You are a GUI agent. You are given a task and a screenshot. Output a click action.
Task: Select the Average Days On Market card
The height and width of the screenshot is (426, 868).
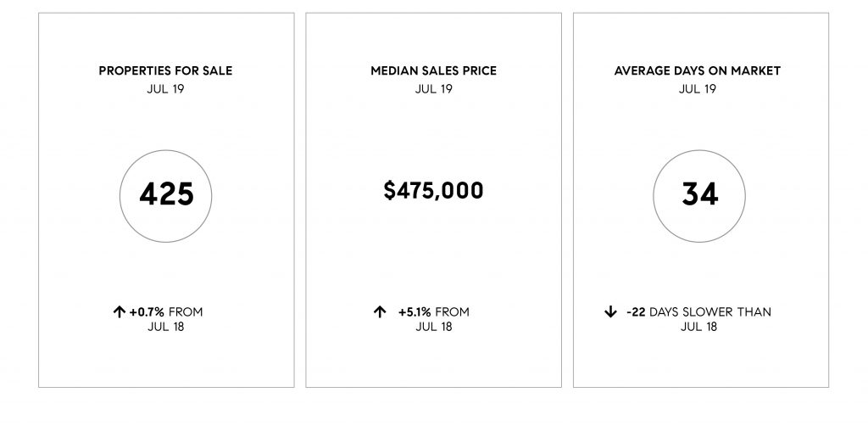pos(701,200)
